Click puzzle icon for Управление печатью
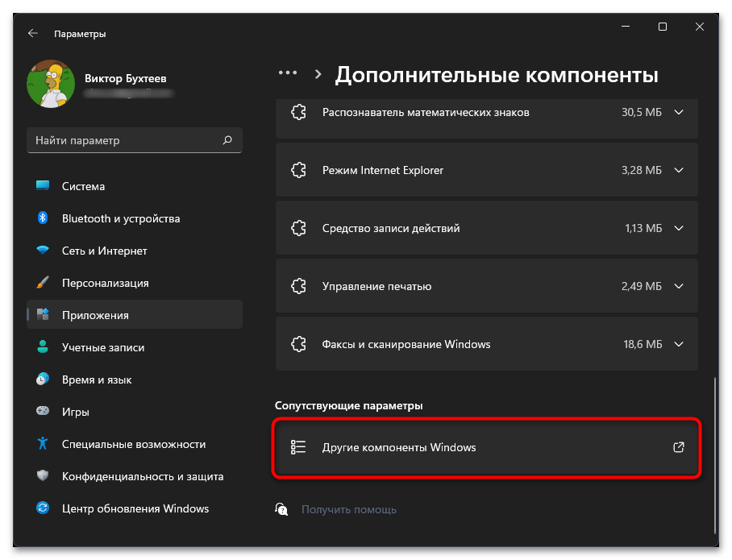 (x=299, y=285)
